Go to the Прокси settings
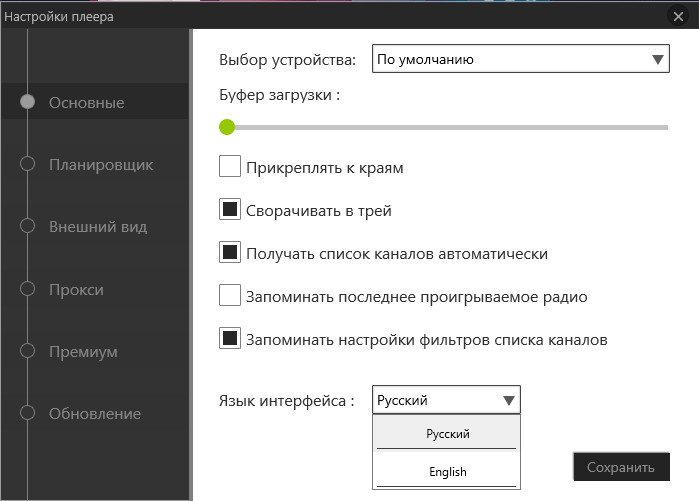 (x=76, y=289)
